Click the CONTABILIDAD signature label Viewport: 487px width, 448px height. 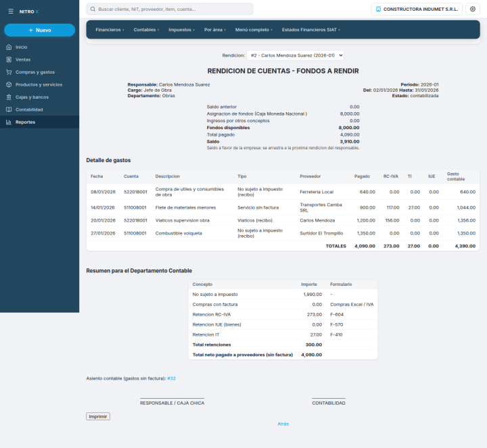(329, 403)
